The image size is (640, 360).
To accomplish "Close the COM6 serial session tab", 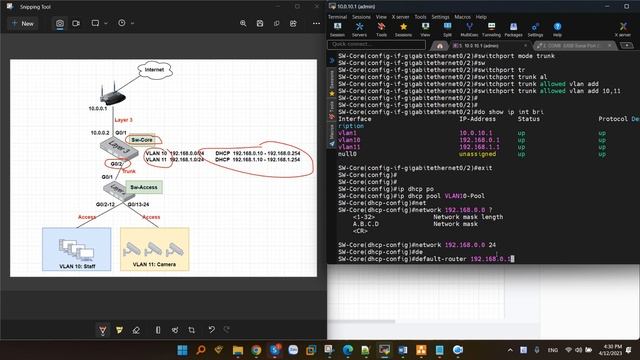I will [x=610, y=46].
